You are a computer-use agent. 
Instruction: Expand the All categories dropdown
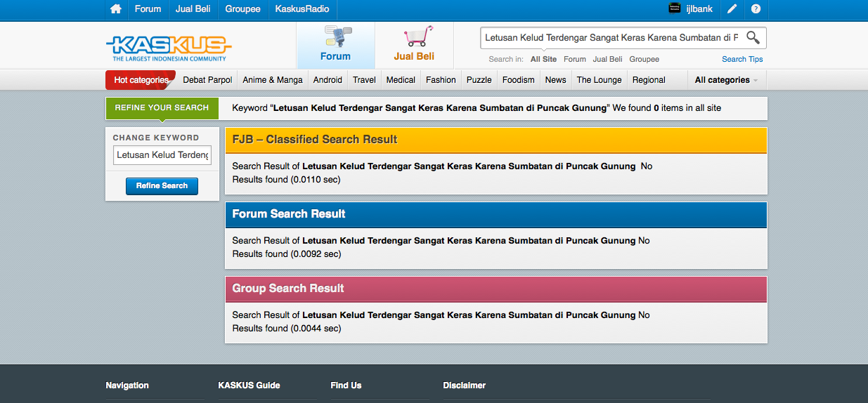[x=727, y=80]
